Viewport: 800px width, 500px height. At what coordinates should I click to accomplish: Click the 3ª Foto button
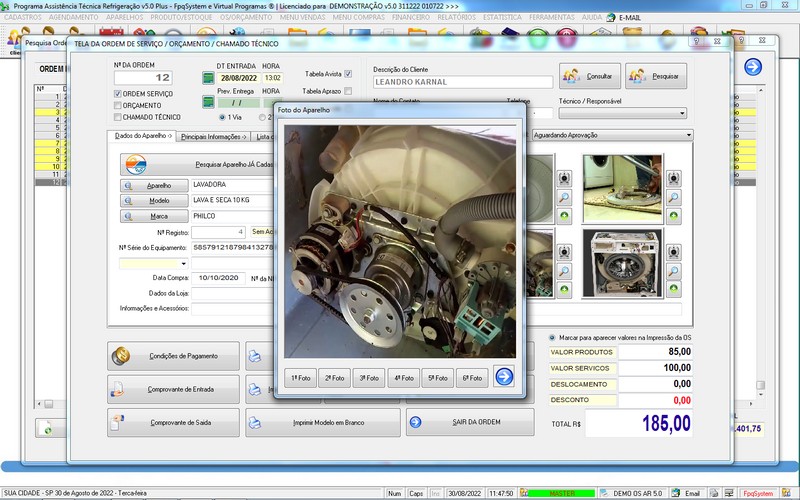click(x=369, y=377)
